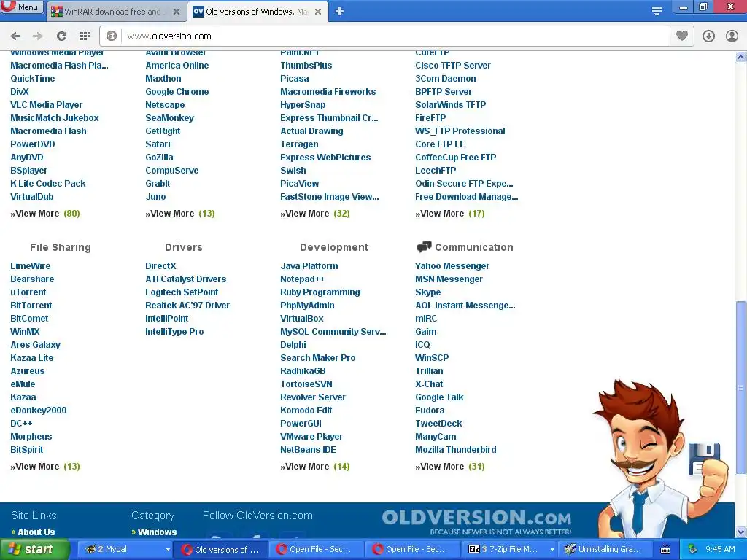Open View More (14) Development link

pyautogui.click(x=315, y=466)
